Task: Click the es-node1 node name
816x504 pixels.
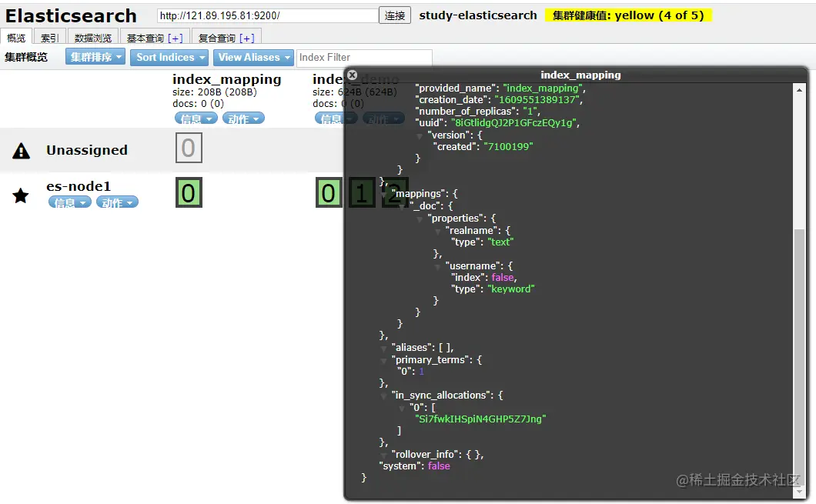Action: [79, 186]
